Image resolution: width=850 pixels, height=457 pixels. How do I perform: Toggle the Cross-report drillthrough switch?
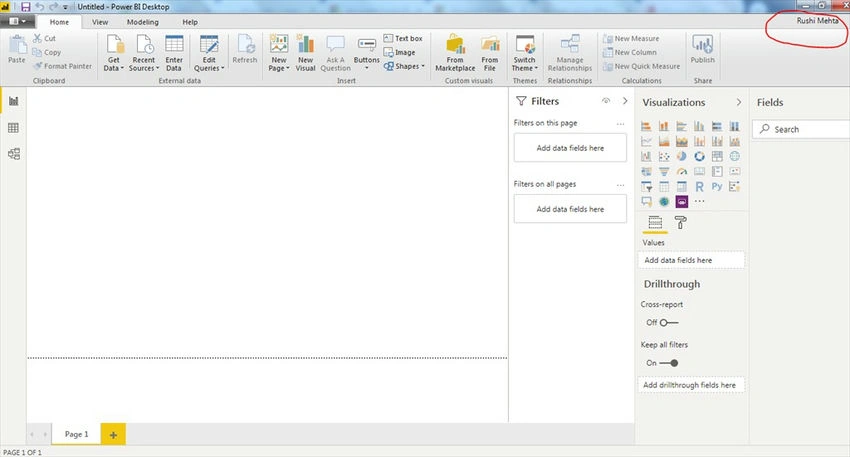pos(669,323)
